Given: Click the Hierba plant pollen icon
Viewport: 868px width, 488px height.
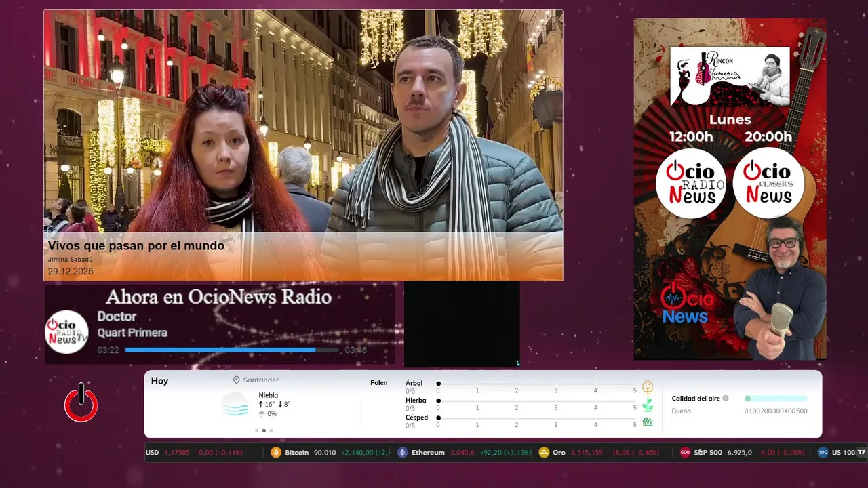Looking at the screenshot, I should click(648, 405).
